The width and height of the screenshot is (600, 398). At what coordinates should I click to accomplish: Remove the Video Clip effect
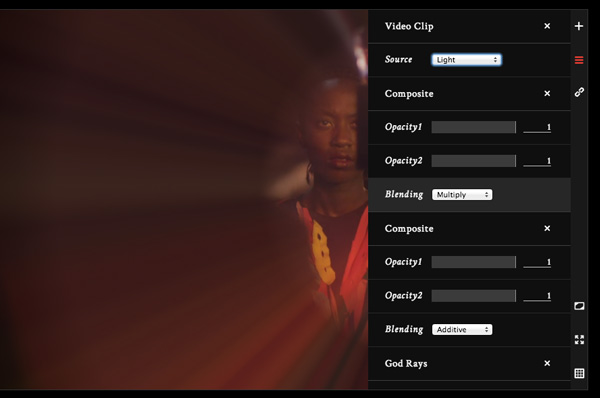tap(547, 26)
